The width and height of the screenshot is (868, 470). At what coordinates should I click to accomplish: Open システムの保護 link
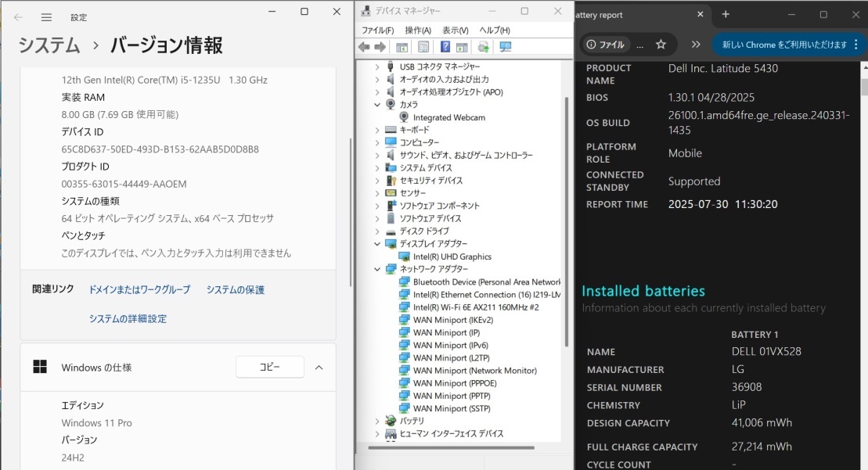[236, 289]
